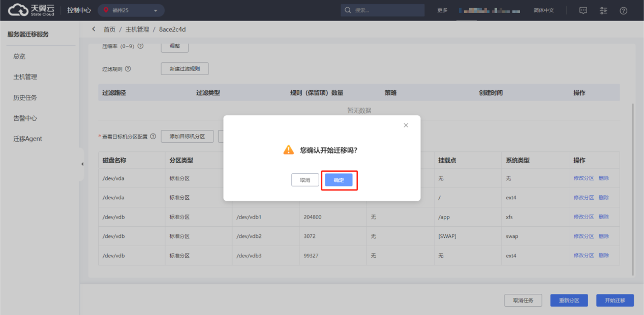Open the message chat icon

[x=583, y=10]
